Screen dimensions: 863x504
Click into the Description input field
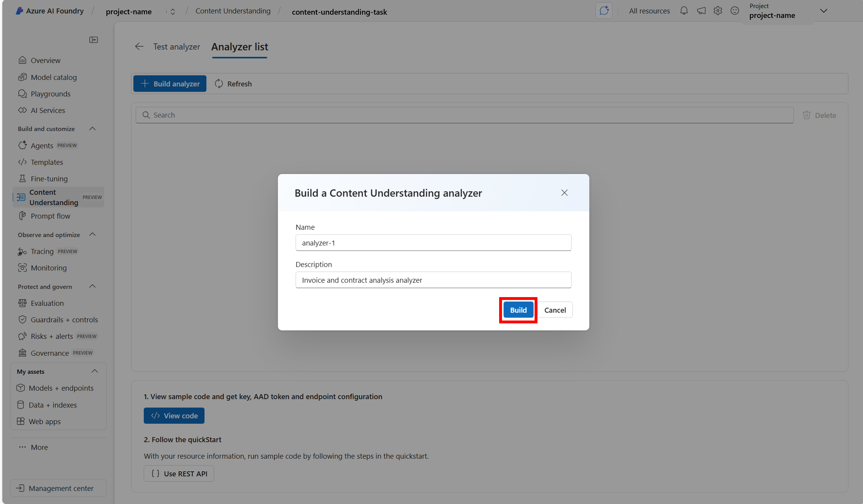[x=433, y=280]
